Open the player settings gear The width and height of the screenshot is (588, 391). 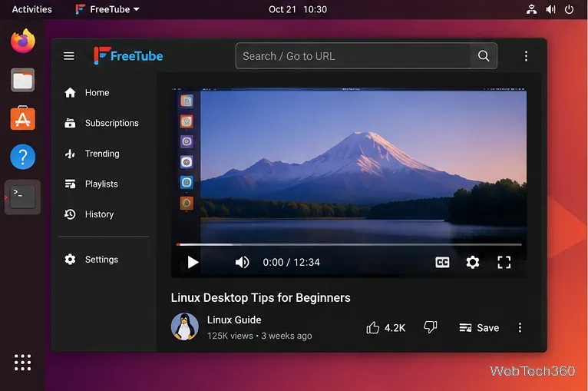[x=473, y=262]
